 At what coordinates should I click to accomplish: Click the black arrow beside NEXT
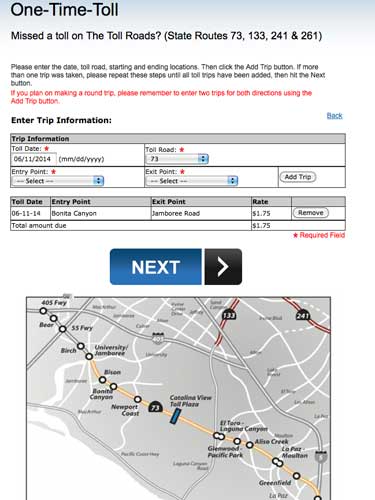tap(223, 267)
